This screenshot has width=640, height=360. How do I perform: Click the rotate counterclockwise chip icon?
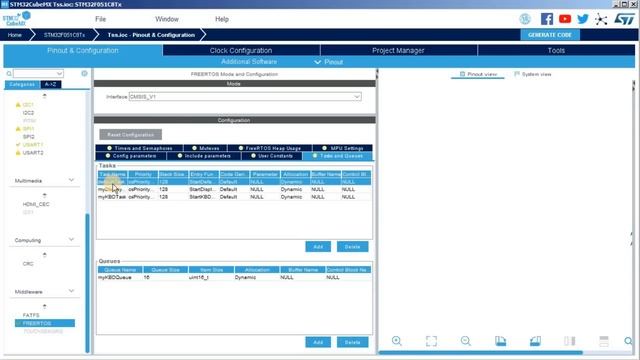[535, 341]
